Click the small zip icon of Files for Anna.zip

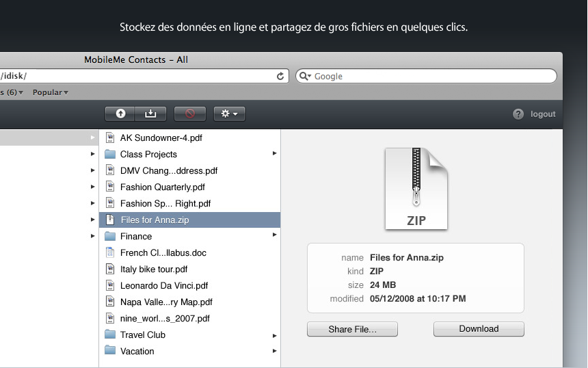(x=110, y=220)
